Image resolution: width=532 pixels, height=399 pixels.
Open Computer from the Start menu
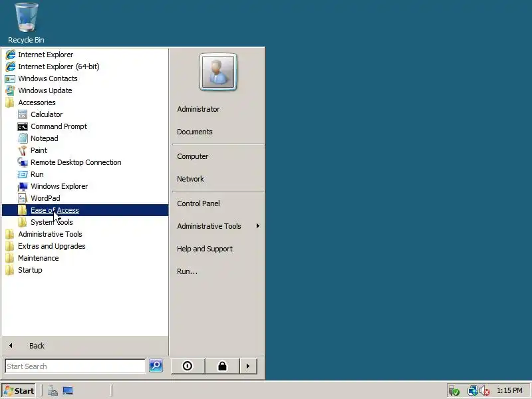(218, 156)
